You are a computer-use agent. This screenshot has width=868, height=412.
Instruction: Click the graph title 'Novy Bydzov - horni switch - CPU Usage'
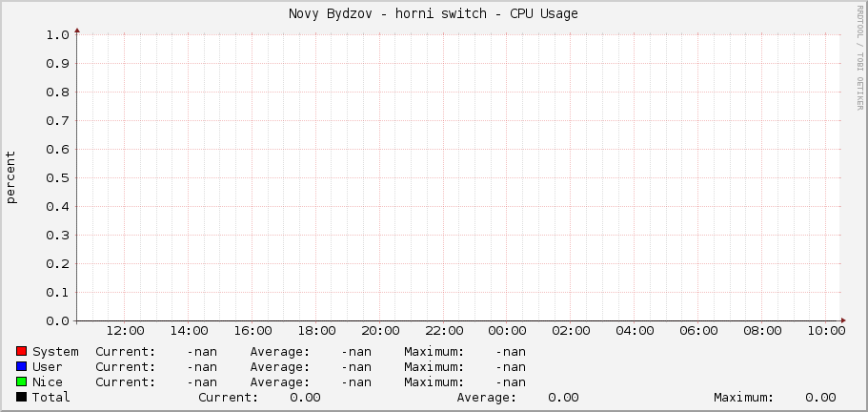pyautogui.click(x=434, y=14)
